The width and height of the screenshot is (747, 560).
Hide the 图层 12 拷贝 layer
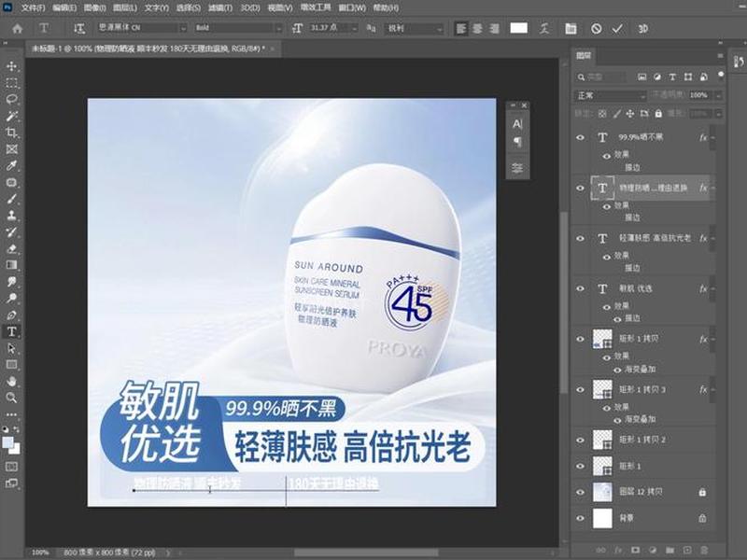580,492
